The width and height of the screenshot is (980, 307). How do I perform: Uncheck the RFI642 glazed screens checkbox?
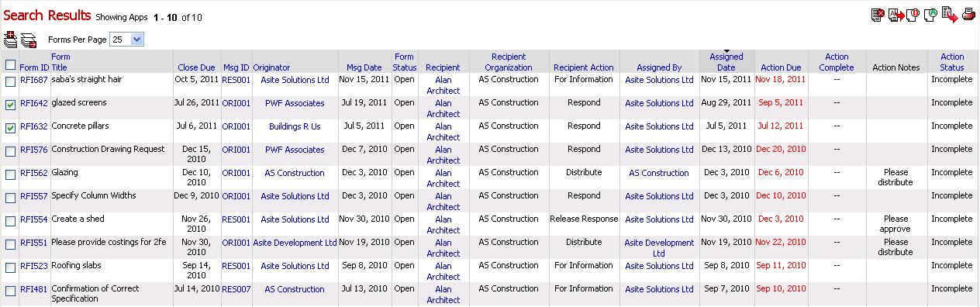(10, 105)
